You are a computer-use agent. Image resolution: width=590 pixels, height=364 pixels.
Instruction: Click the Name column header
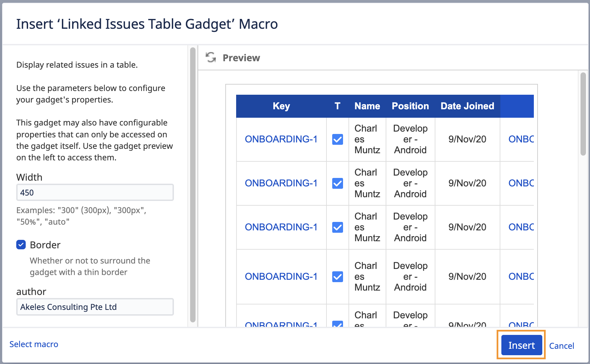click(367, 106)
